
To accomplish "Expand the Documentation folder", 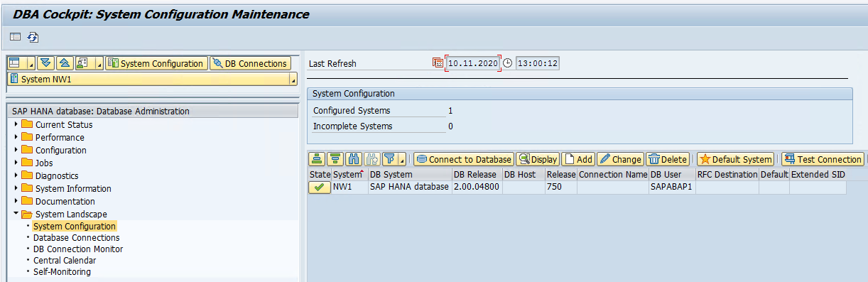I will [x=16, y=201].
